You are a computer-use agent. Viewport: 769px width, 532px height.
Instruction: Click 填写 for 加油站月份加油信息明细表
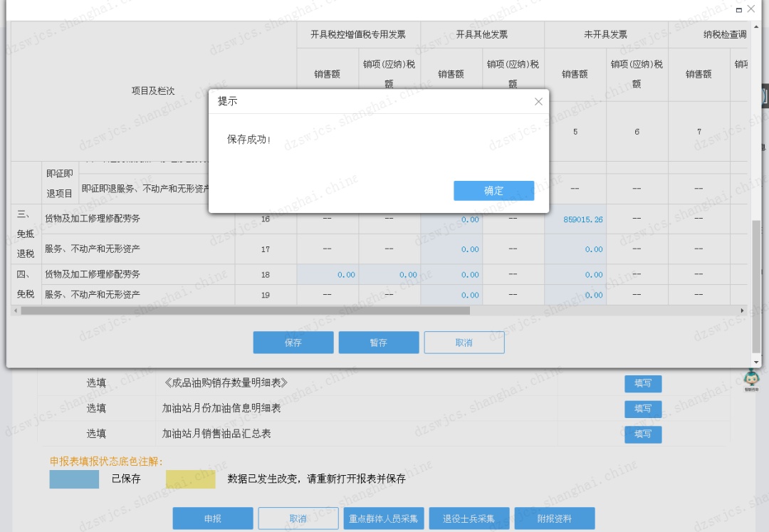click(642, 409)
